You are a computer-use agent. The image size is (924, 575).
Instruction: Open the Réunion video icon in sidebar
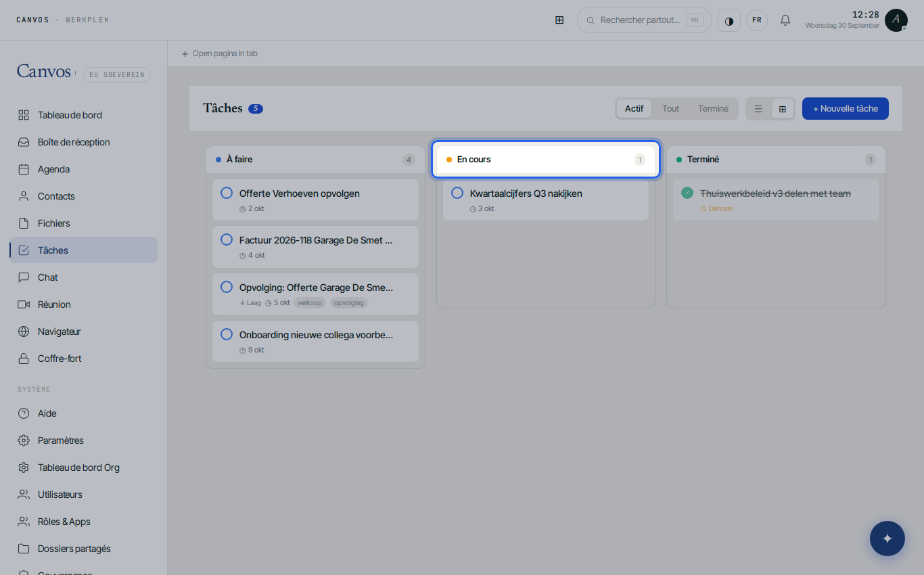(x=24, y=304)
